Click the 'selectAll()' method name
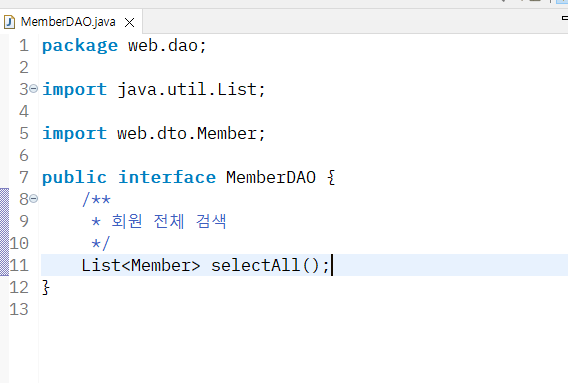 point(265,265)
